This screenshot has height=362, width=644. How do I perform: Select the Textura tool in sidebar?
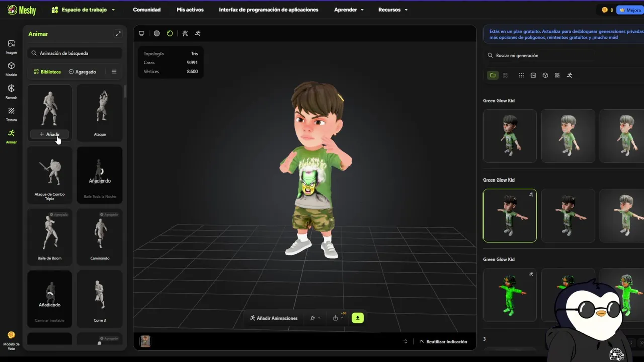pos(11,114)
